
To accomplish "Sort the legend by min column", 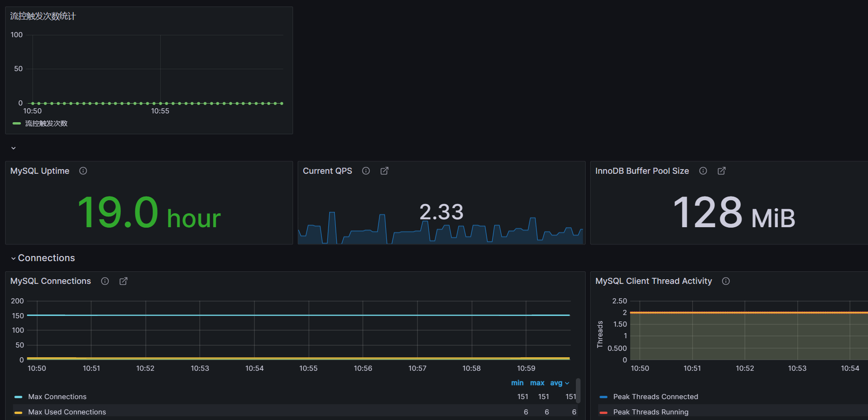I will [517, 383].
